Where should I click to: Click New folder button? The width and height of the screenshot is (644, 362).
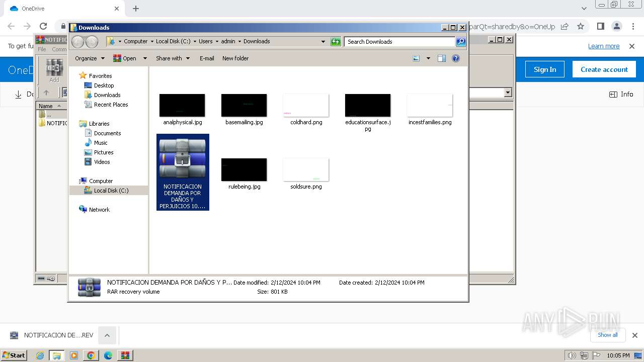(235, 58)
